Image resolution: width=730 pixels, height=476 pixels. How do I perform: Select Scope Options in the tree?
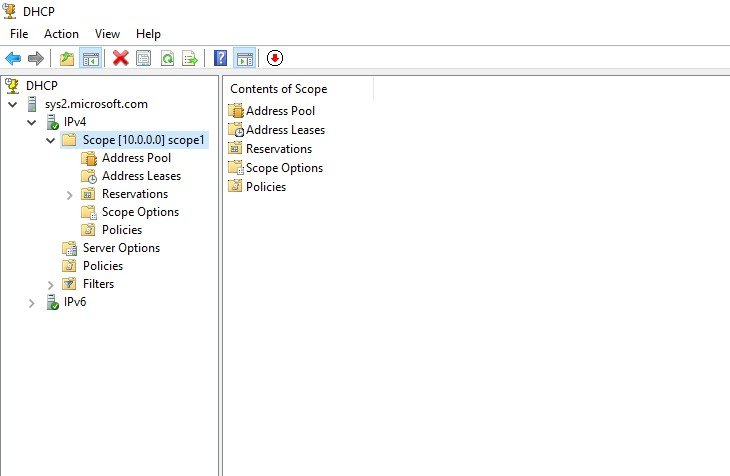[141, 212]
